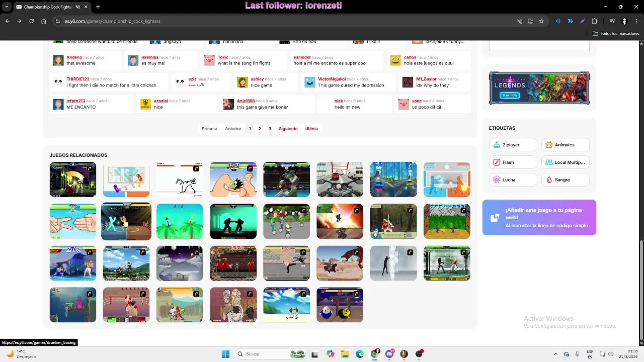Open the Drunken Boxing stickman thumbnail
644x362 pixels.
[126, 221]
